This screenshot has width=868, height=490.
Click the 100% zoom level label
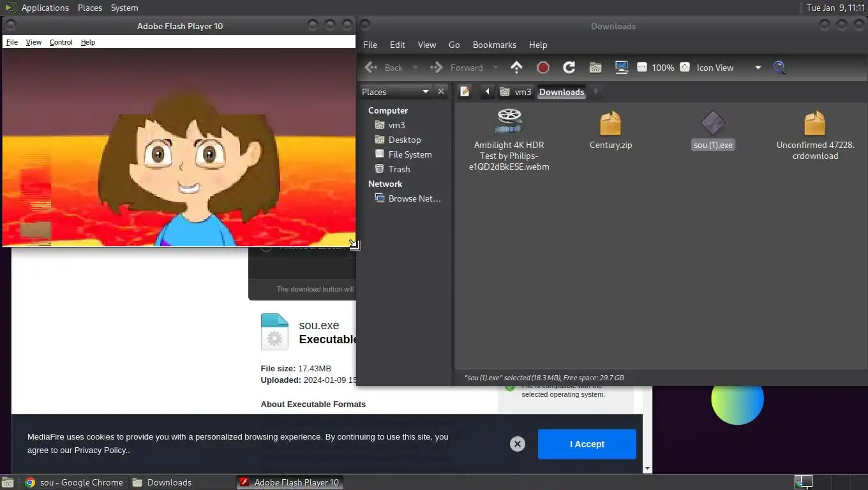663,67
